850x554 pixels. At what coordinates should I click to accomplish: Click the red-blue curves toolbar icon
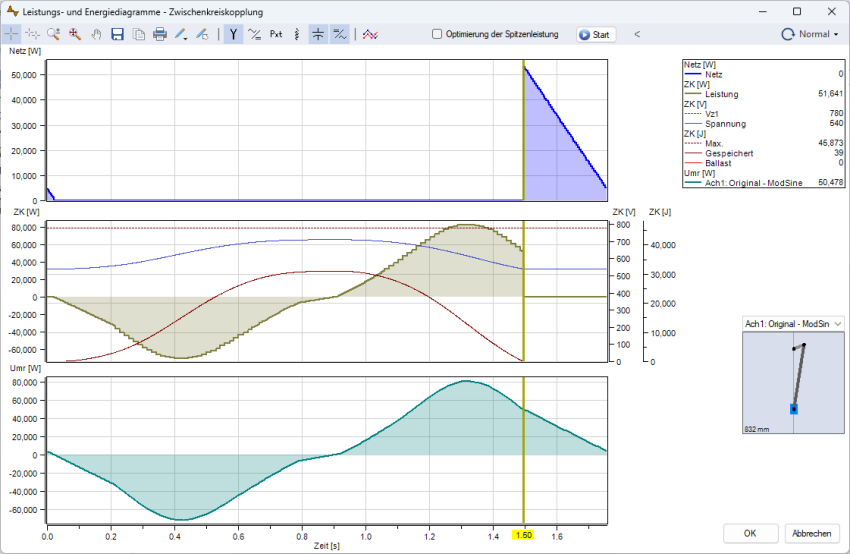pyautogui.click(x=370, y=34)
